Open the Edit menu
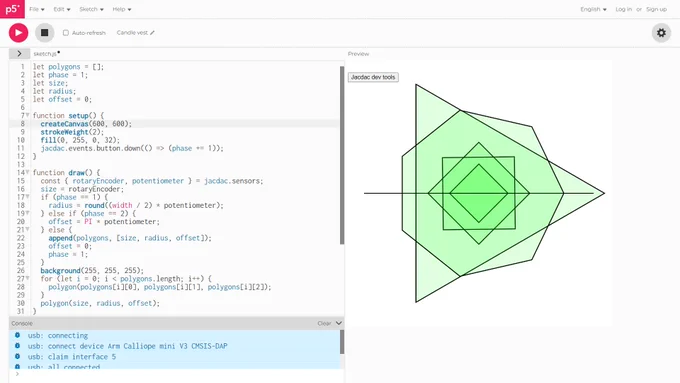 [62, 9]
